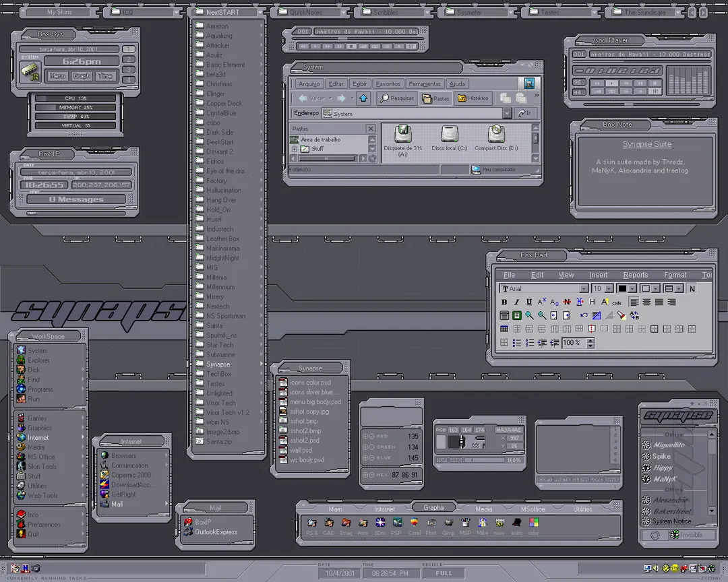Launch the Gimp shortcut in Graphix bar

448,527
